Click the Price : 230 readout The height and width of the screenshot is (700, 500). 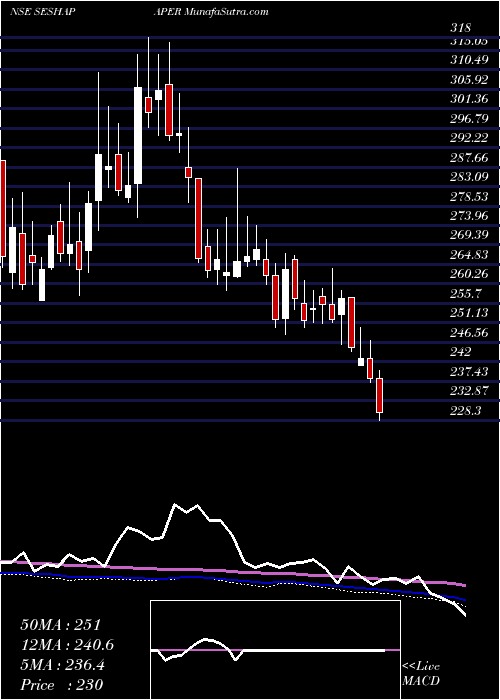pyautogui.click(x=62, y=685)
